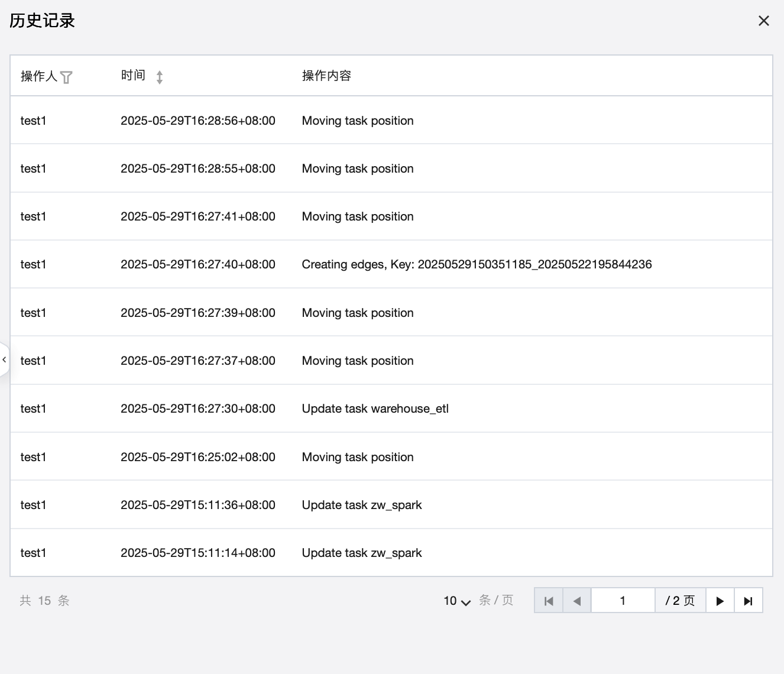Open the rows-per-page dropdown showing 10

point(457,601)
